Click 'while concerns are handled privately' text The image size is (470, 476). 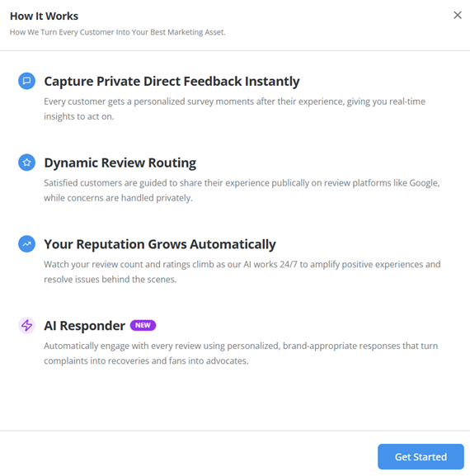tap(119, 198)
